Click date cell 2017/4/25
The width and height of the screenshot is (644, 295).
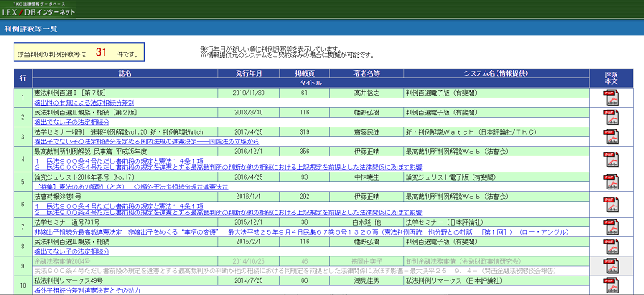coord(249,131)
